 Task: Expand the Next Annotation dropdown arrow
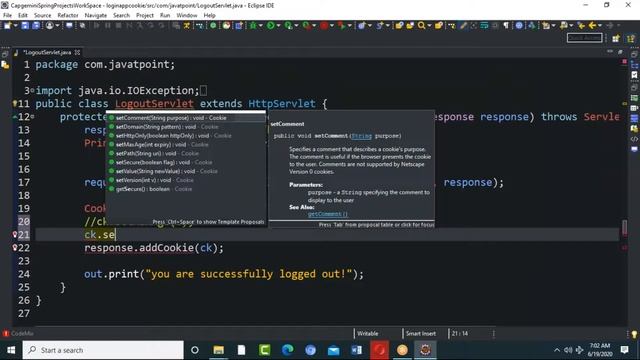click(554, 25)
